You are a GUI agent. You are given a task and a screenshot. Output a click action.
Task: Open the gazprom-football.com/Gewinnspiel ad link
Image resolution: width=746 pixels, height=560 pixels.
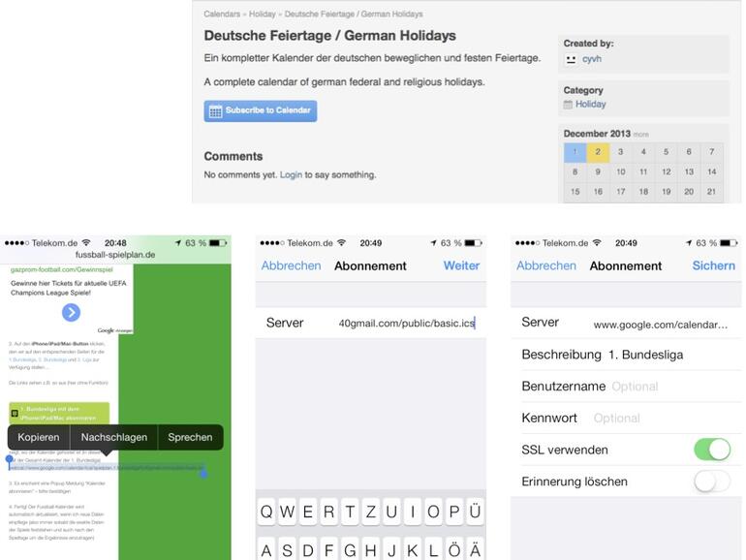(62, 269)
